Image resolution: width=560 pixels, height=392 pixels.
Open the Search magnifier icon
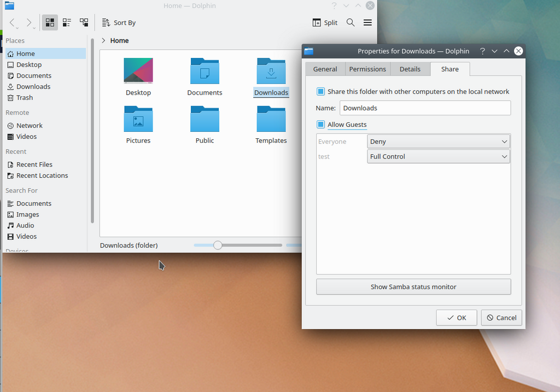[x=351, y=22]
